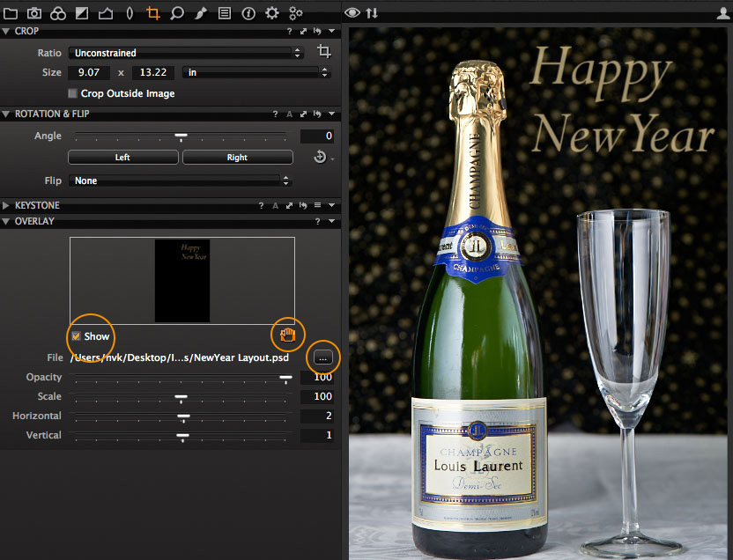Open the pentagon-shaped tool tab icon
Viewport: 733px width, 560px height.
(x=106, y=13)
